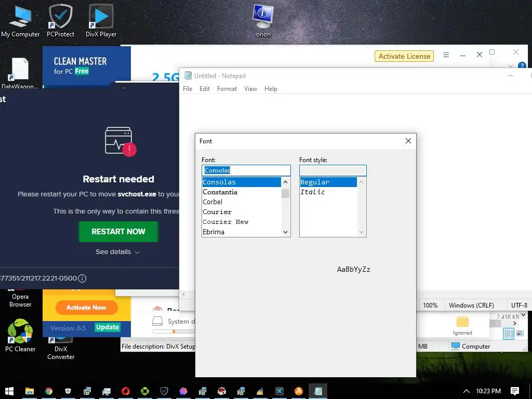Choose Italic font style
532x399 pixels.
tap(328, 192)
